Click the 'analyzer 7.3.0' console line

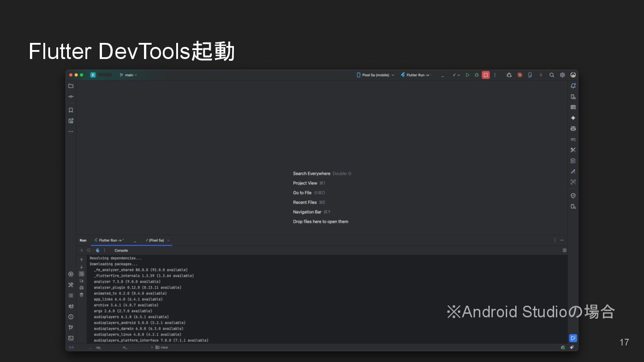[127, 282]
